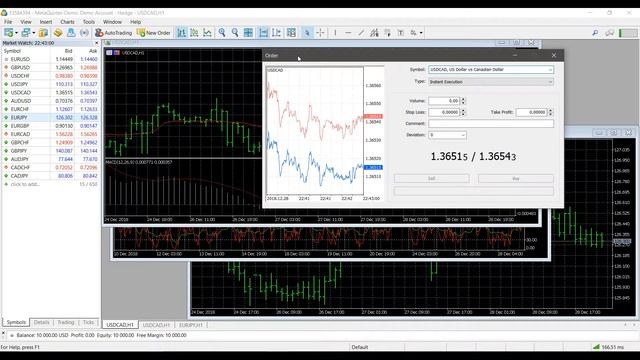Viewport: 640px width, 360px height.
Task: Select the USDJPY row in Market Watch
Action: click(51, 84)
